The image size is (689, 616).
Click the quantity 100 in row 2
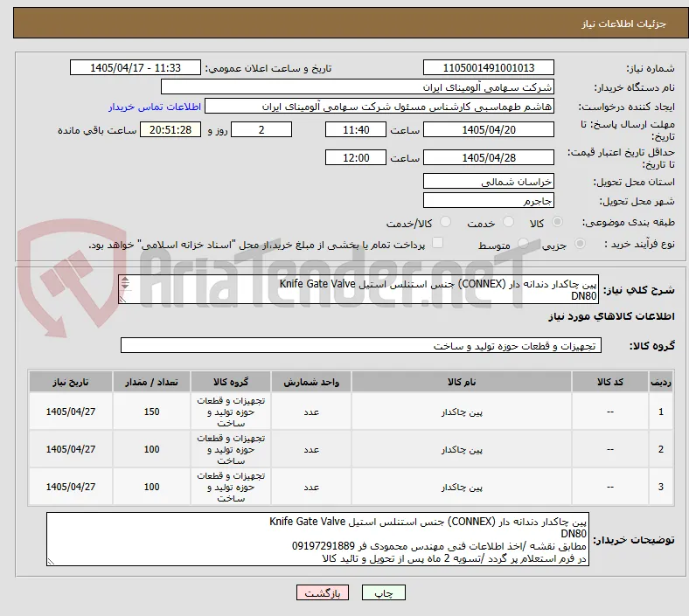151,449
